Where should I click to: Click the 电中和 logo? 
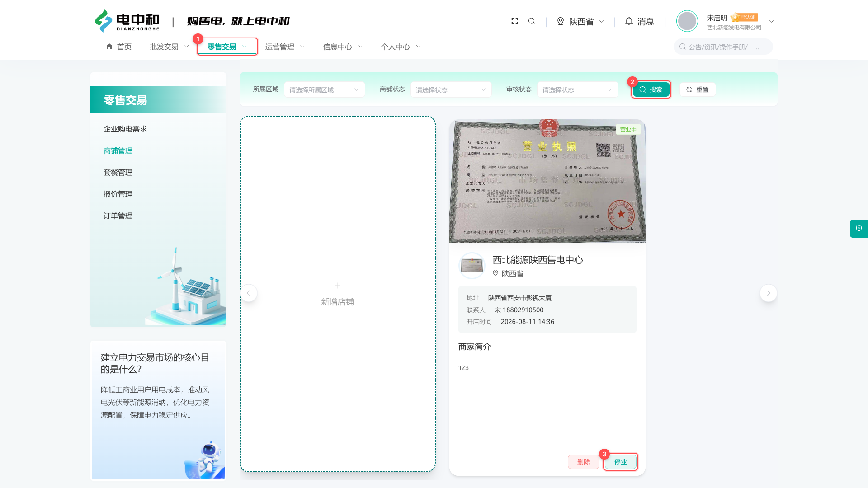tap(127, 21)
